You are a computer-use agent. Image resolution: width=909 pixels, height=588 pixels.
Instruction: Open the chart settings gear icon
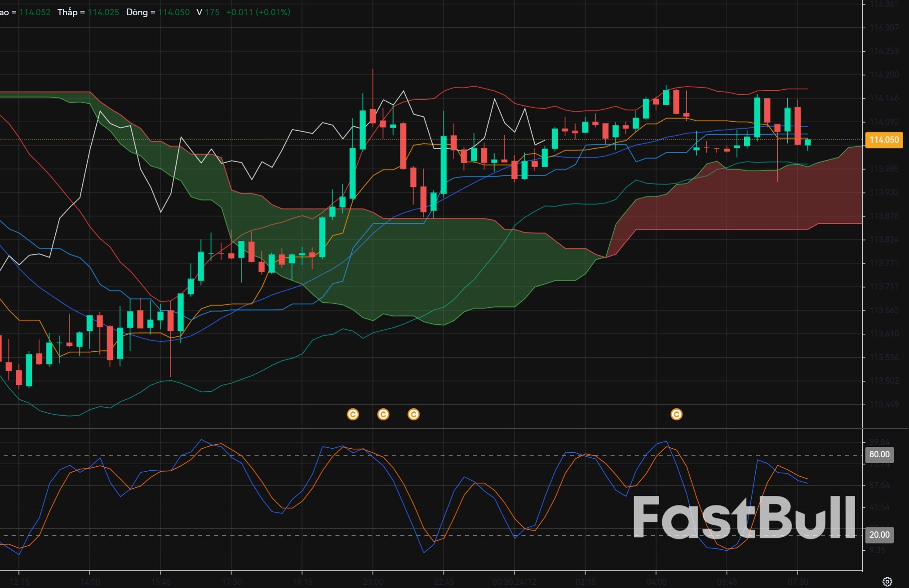[887, 581]
